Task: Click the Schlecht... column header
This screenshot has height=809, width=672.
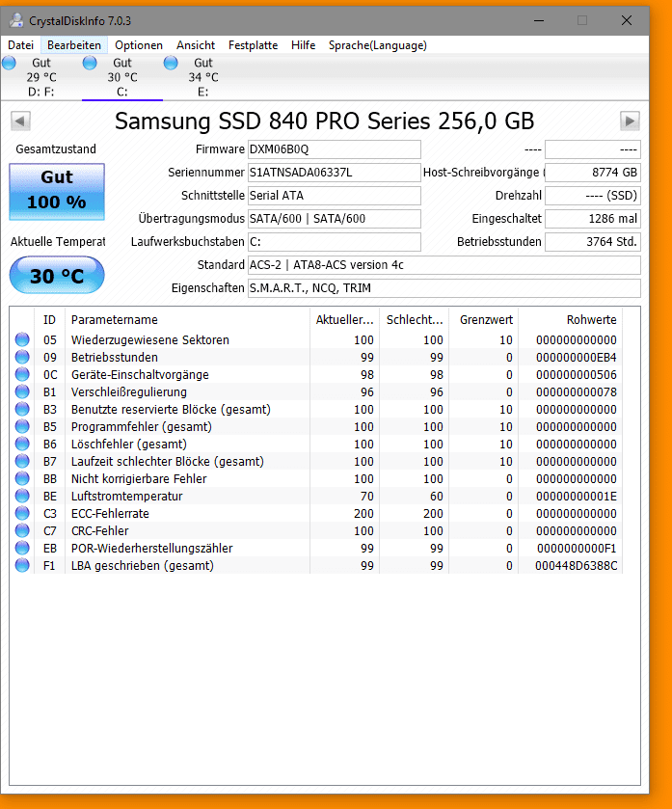Action: pyautogui.click(x=415, y=320)
